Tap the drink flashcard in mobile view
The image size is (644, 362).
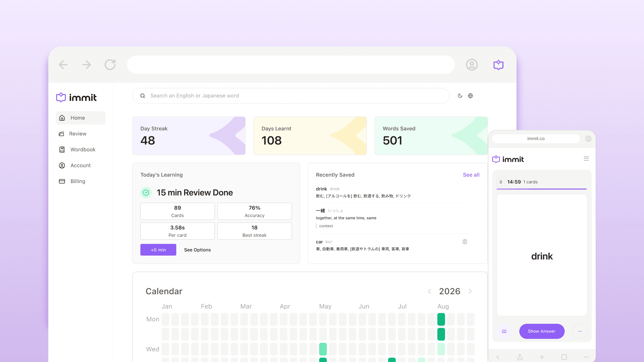tap(542, 255)
